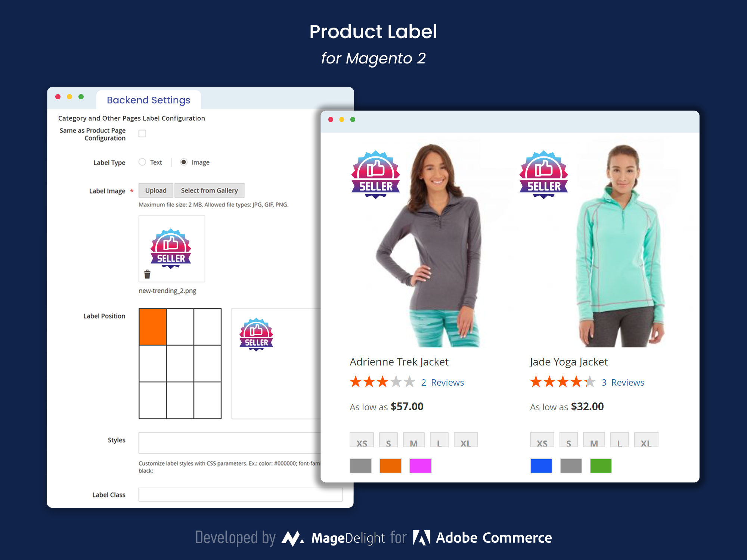
Task: Click Select from Gallery button
Action: (x=209, y=190)
